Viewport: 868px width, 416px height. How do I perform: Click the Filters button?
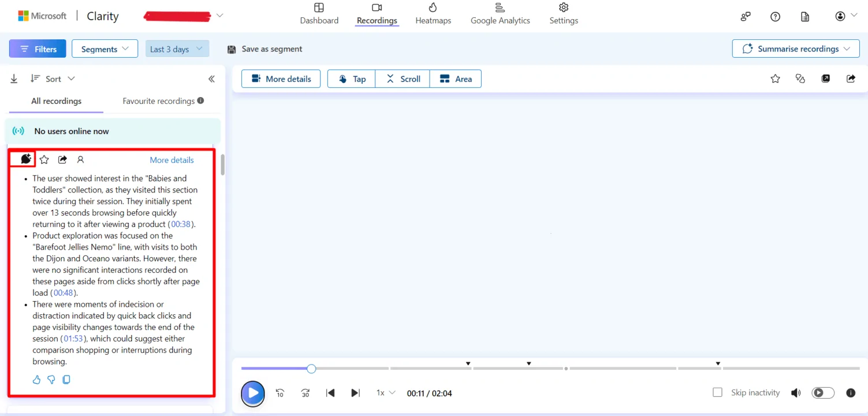(x=38, y=49)
